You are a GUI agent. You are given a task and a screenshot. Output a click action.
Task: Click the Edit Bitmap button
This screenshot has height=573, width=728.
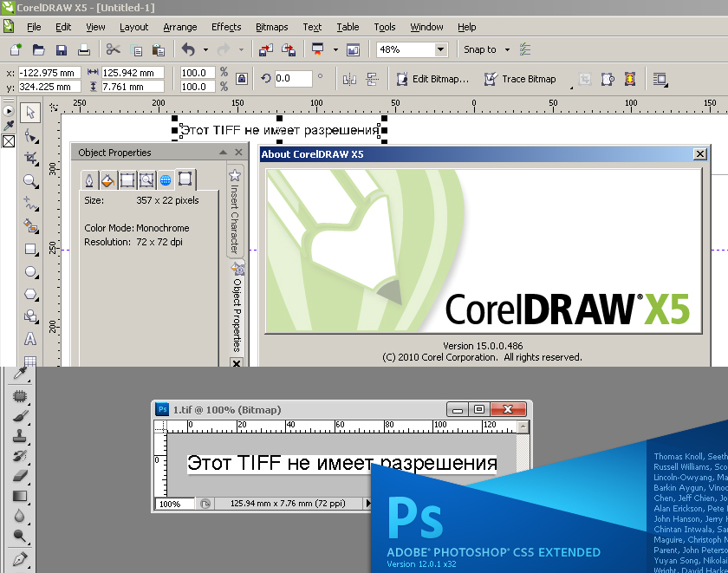(432, 79)
